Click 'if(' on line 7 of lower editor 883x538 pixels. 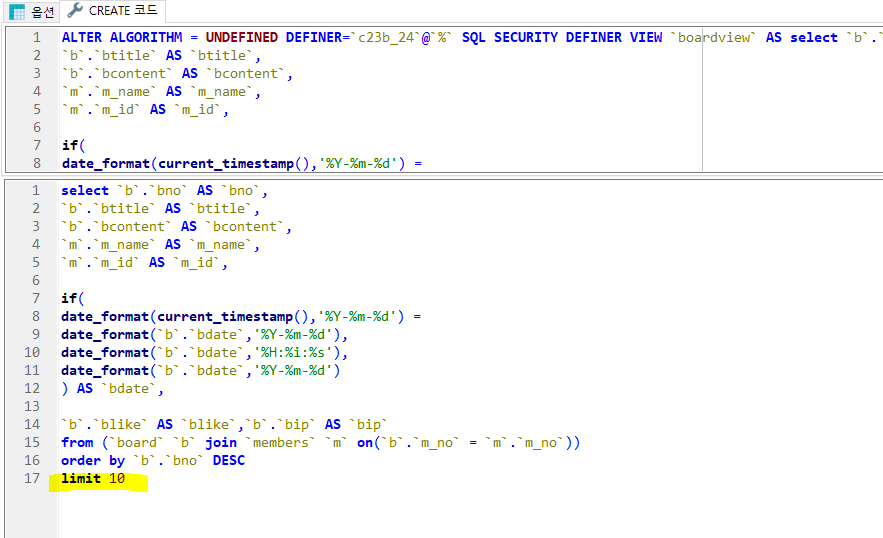[73, 298]
